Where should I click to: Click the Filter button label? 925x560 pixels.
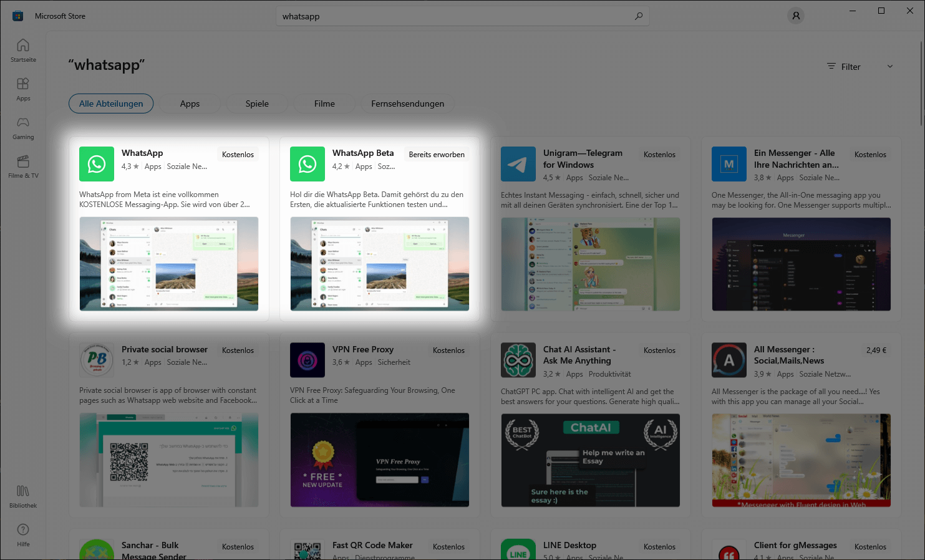(x=851, y=67)
